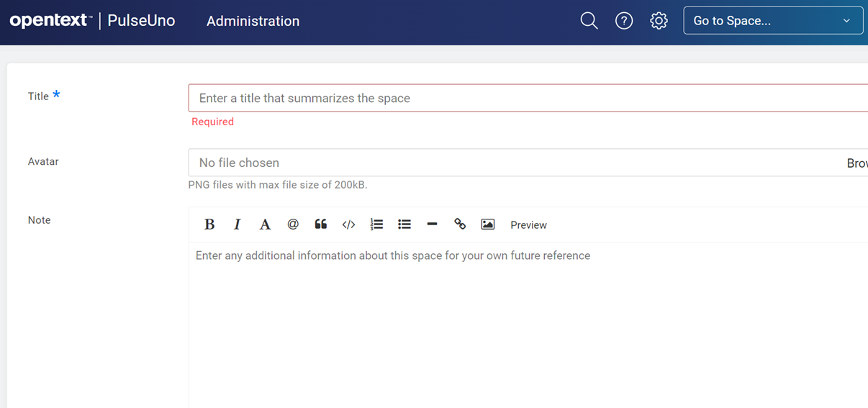Open the help question mark icon

(x=624, y=21)
